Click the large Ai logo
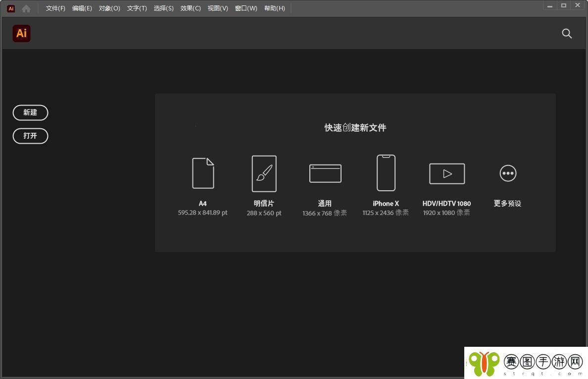Image resolution: width=588 pixels, height=379 pixels. 21,33
